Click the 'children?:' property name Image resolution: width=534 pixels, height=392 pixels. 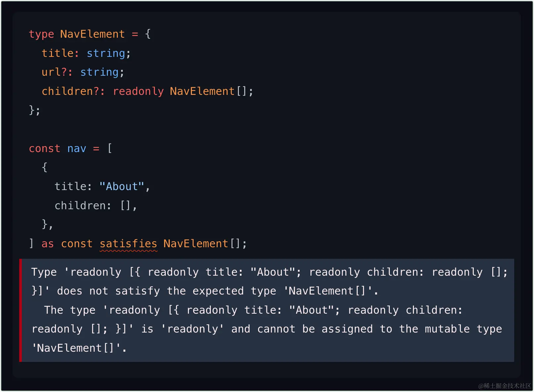[73, 91]
